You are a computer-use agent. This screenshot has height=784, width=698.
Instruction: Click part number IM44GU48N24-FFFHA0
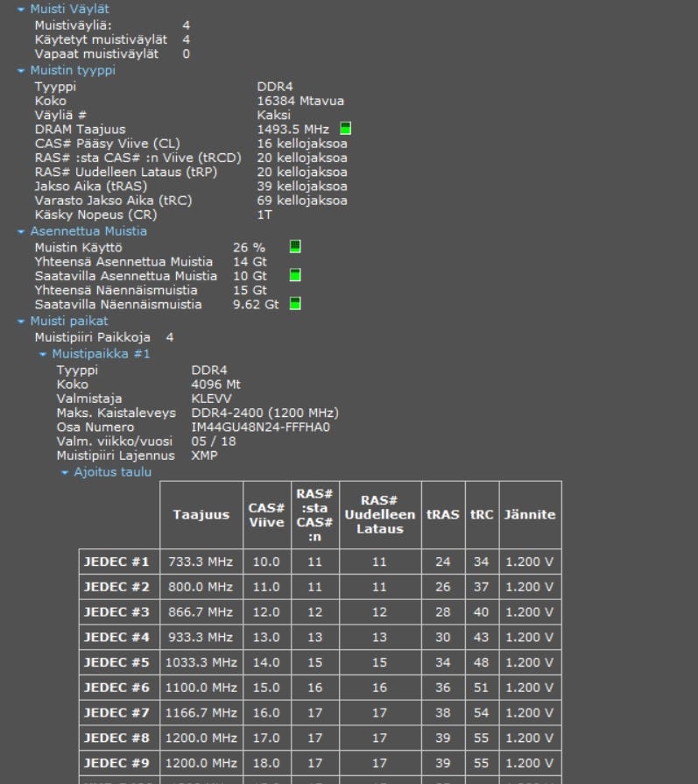(x=260, y=427)
